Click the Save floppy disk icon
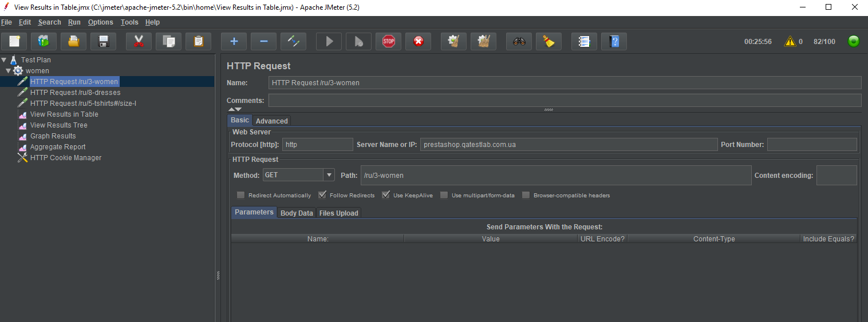This screenshot has width=868, height=322. click(x=104, y=41)
